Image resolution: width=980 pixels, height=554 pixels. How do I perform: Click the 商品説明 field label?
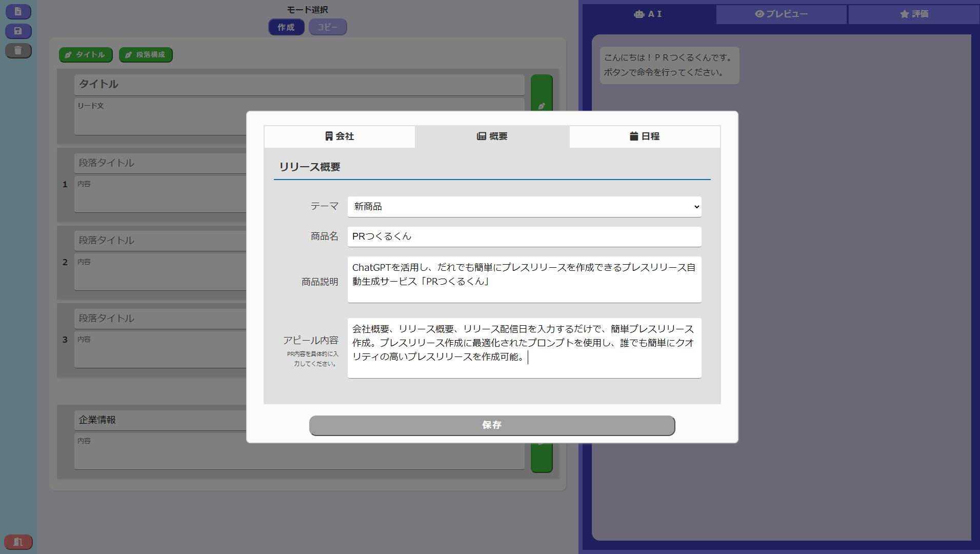[x=320, y=282]
